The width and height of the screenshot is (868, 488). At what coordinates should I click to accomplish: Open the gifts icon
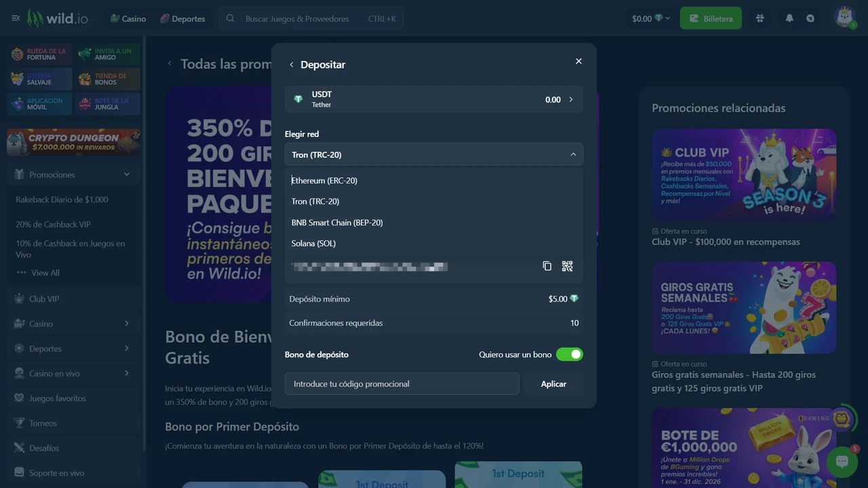tap(760, 18)
